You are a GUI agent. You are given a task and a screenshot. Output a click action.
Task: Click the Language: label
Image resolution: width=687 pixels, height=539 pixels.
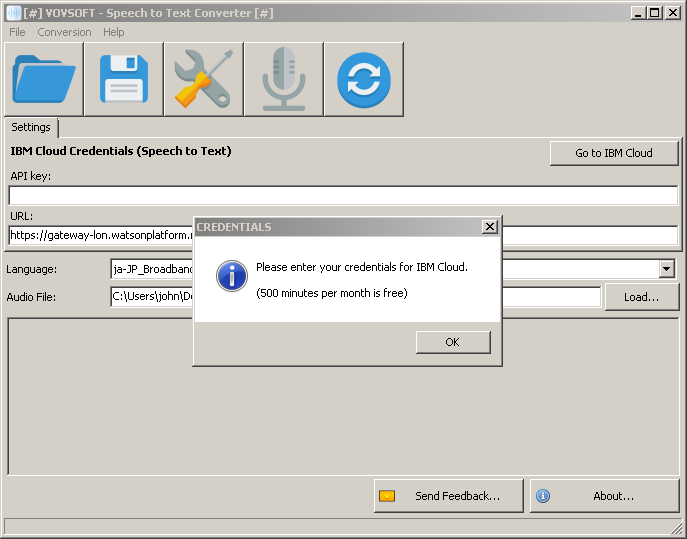(32, 269)
